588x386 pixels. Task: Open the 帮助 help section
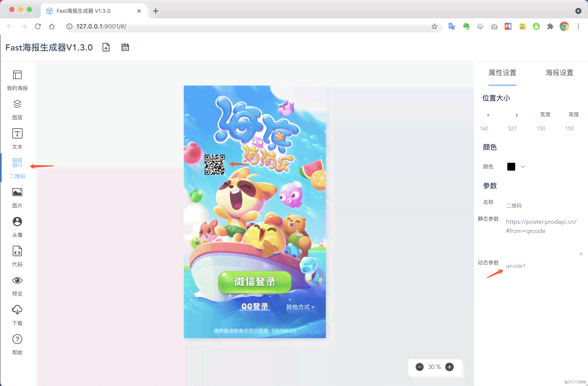click(x=17, y=345)
